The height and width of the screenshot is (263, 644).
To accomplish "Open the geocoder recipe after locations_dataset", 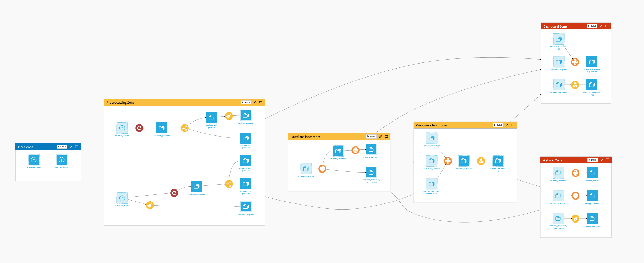I will click(139, 128).
